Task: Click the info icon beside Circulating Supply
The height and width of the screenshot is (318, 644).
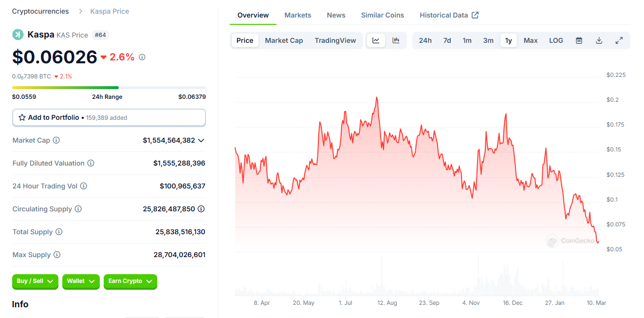Action: (79, 209)
